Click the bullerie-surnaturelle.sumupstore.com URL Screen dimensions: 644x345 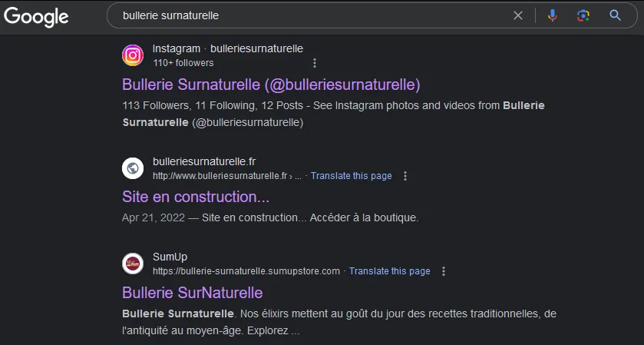click(246, 271)
